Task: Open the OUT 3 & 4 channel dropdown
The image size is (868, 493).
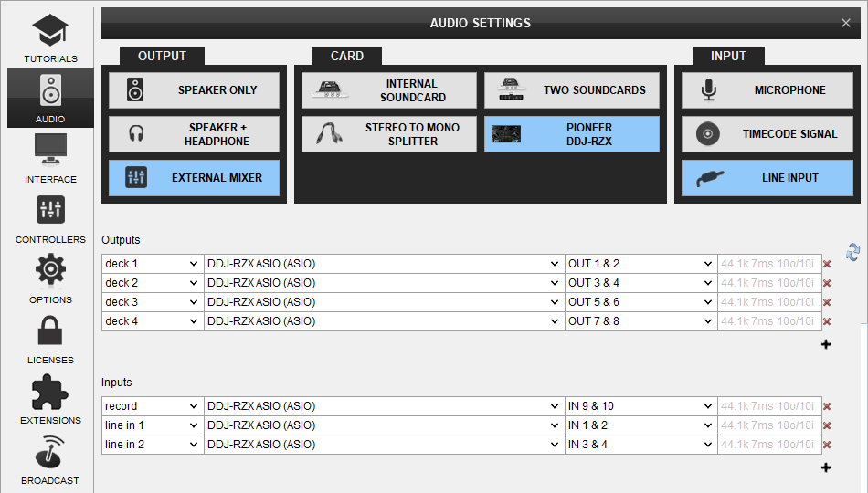Action: click(x=641, y=283)
